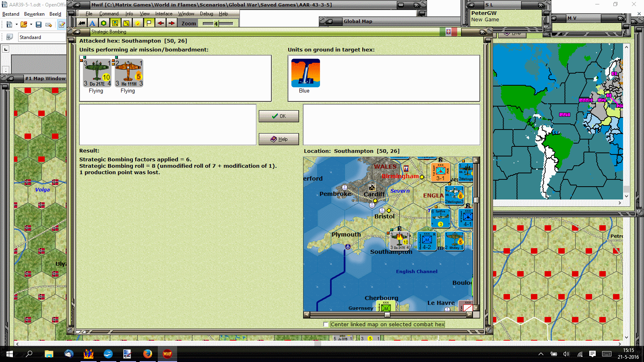Click the detail map scroll-up arrow

pos(476,160)
